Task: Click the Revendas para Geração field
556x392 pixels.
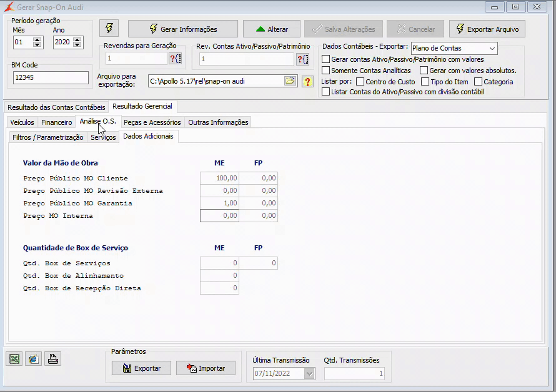Action: pyautogui.click(x=137, y=59)
